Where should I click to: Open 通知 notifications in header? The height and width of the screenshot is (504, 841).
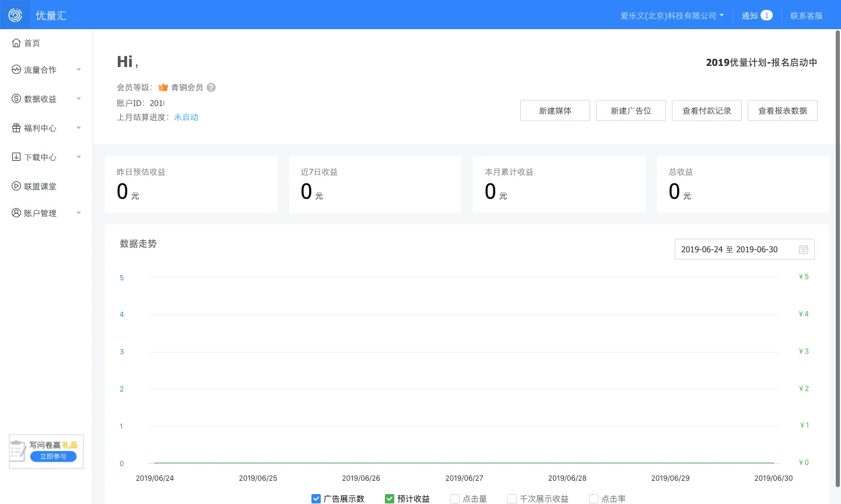(756, 16)
